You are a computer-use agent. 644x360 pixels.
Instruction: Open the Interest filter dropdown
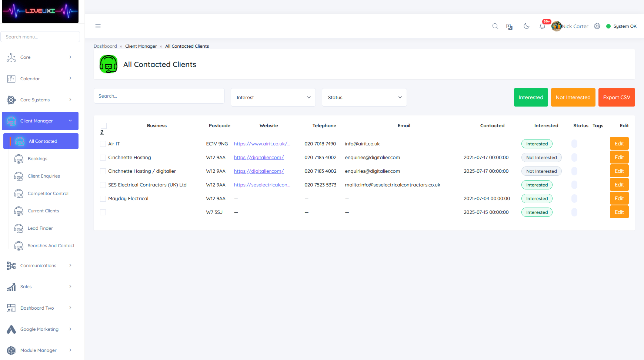273,97
